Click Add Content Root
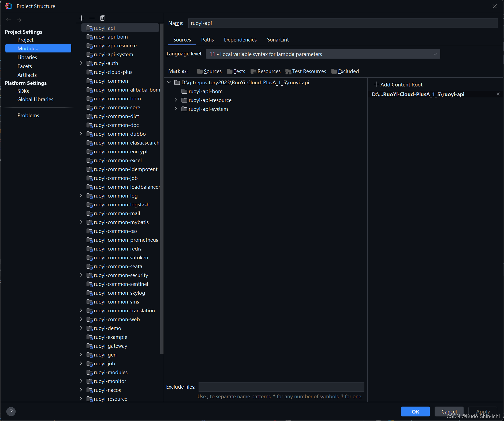The width and height of the screenshot is (504, 421). (x=398, y=85)
